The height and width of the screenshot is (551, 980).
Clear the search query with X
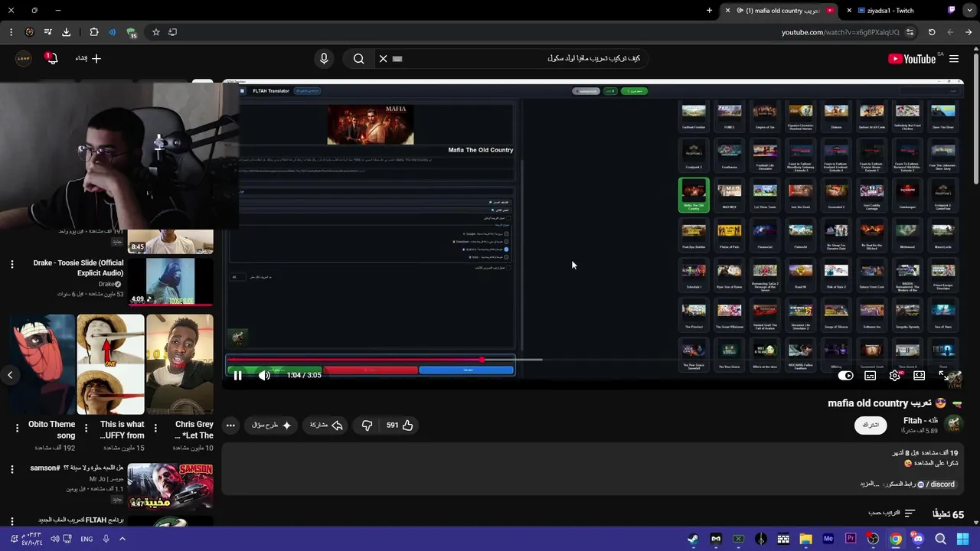pos(384,58)
